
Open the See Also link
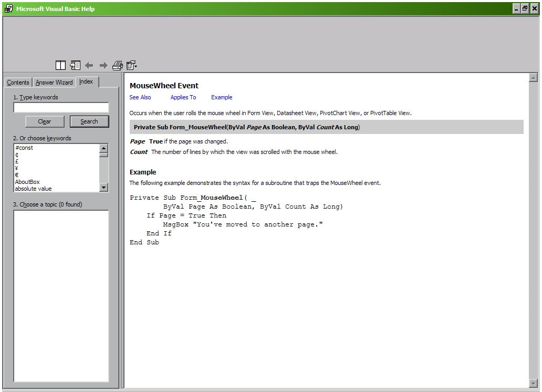click(140, 97)
